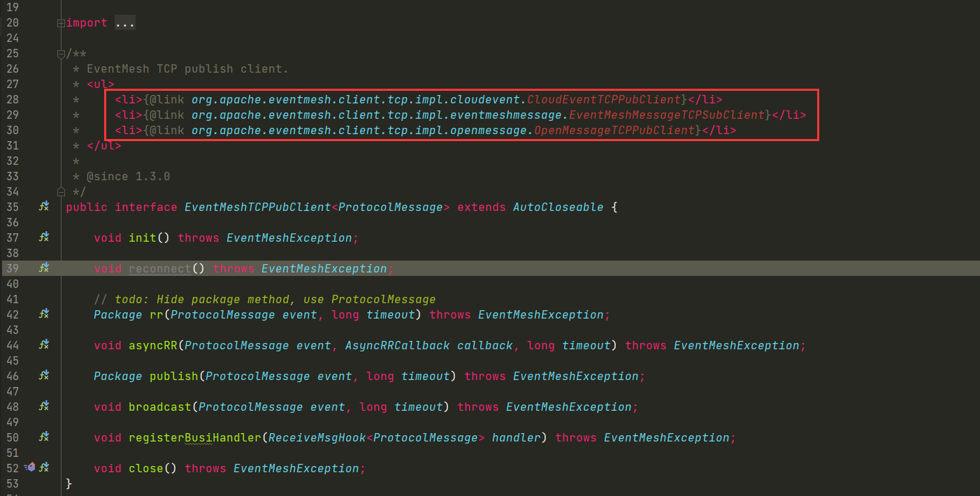Follow the EventMeshMessageTCPSubClient Javadoc link

pyautogui.click(x=667, y=115)
